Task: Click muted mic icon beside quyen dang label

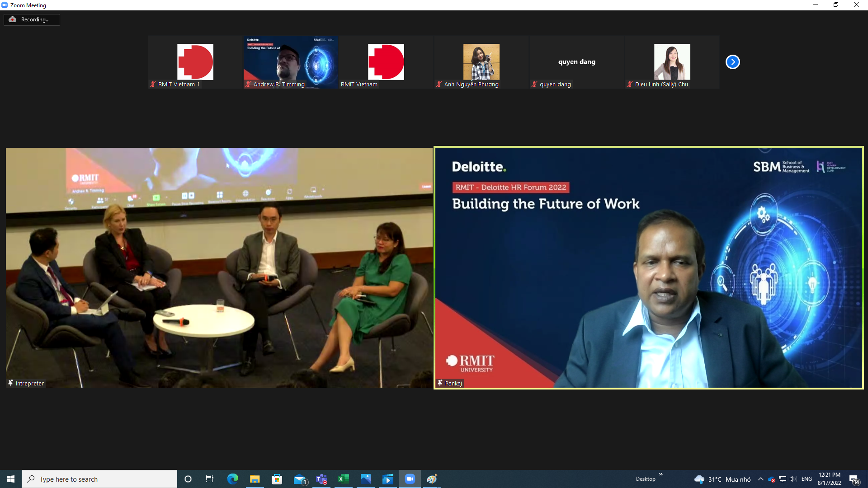Action: [x=534, y=84]
